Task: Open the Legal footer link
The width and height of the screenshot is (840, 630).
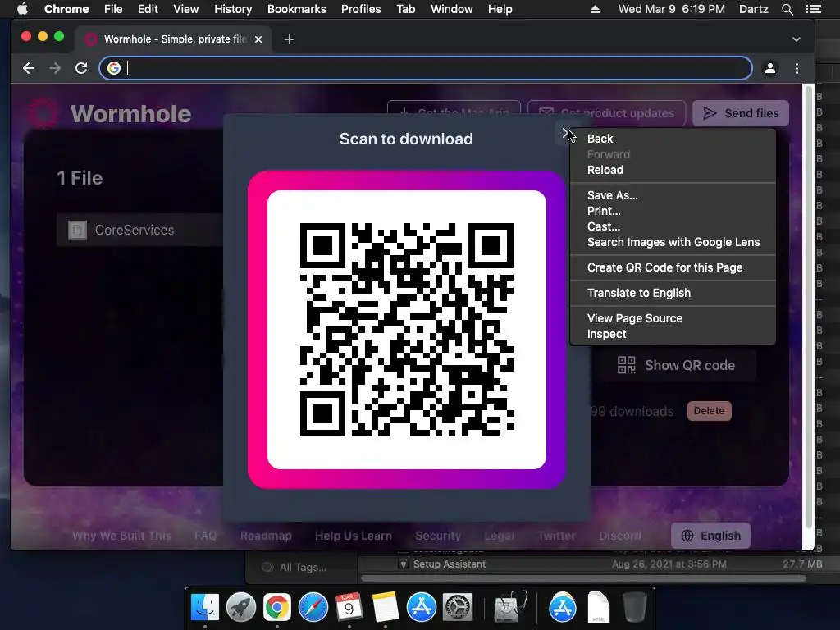Action: (x=499, y=536)
